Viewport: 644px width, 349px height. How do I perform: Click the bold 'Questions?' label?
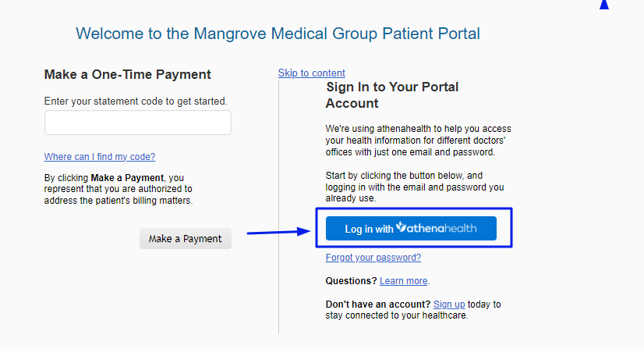[x=351, y=281]
